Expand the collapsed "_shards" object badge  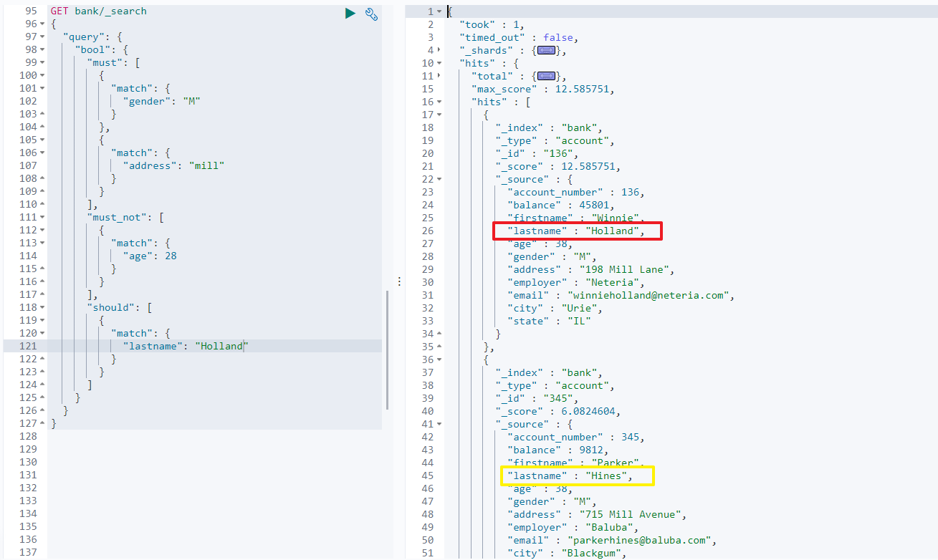point(547,51)
